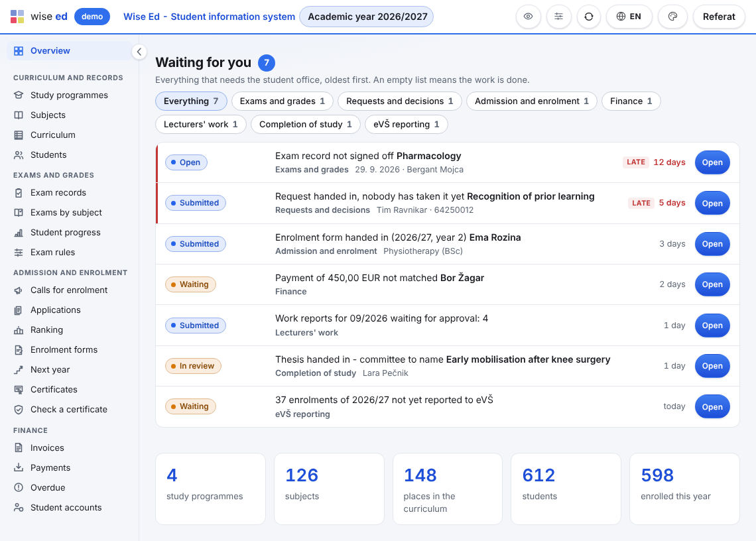The width and height of the screenshot is (756, 541).
Task: Click Check a certificate shield icon
Action: 19,409
